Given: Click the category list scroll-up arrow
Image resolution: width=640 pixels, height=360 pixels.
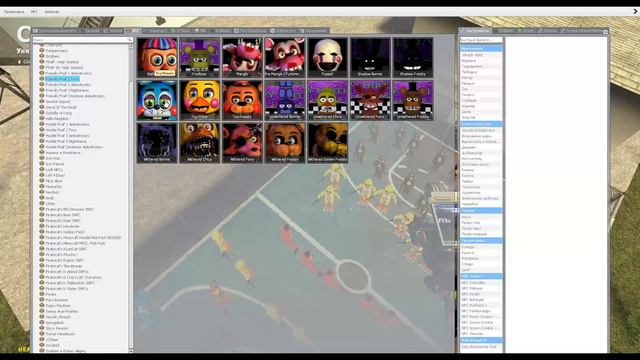Looking at the screenshot, I should tap(131, 47).
